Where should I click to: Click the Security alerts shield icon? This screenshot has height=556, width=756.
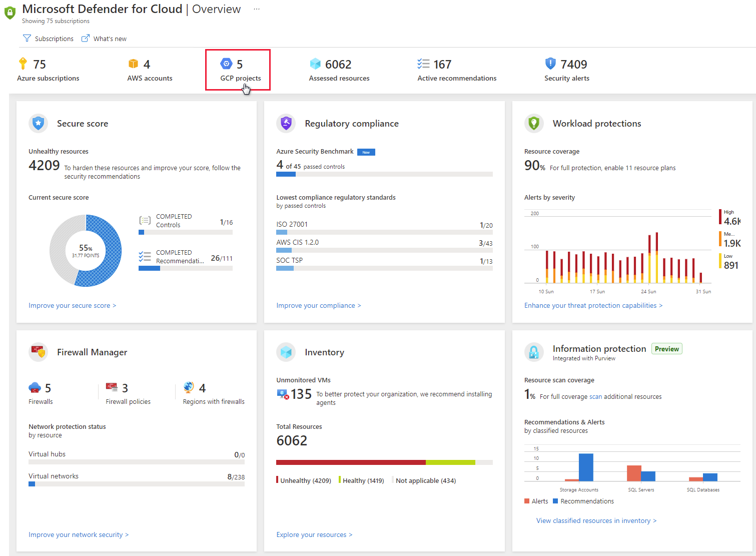[550, 64]
